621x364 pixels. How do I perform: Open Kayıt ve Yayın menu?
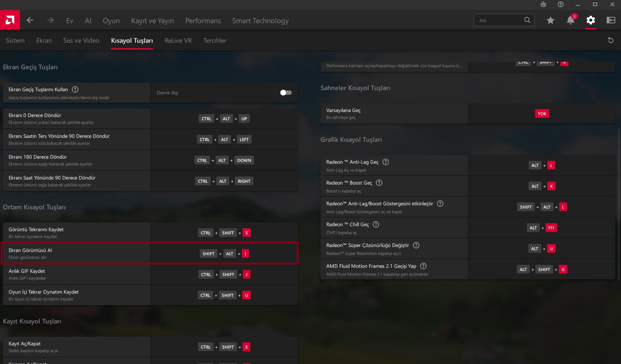click(152, 20)
